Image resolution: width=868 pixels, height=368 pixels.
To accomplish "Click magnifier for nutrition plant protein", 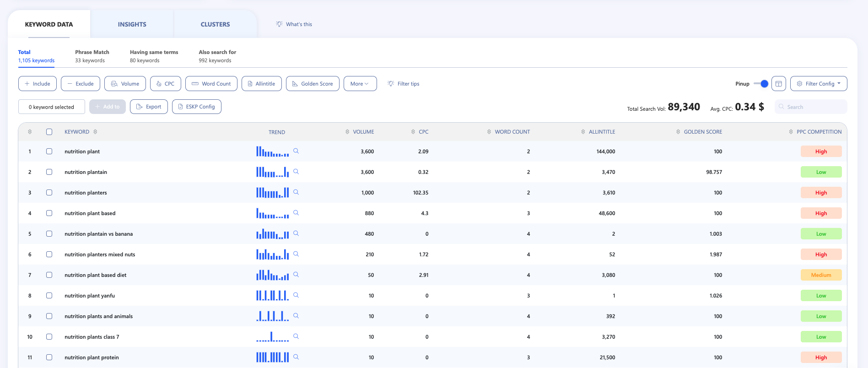I will (296, 357).
